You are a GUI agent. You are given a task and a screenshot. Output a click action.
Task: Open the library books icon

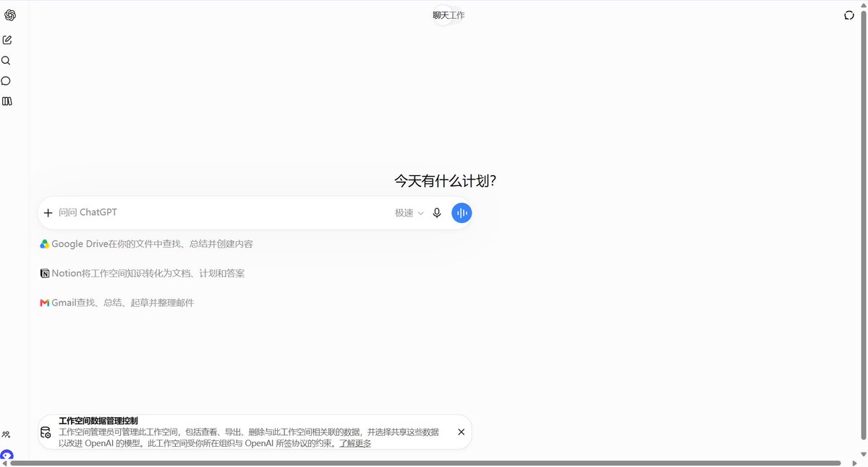7,101
